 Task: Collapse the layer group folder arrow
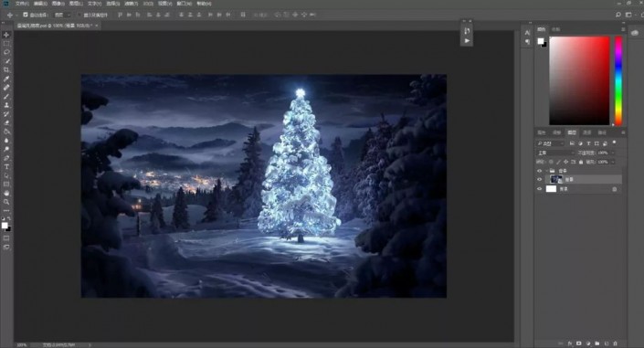pos(546,171)
